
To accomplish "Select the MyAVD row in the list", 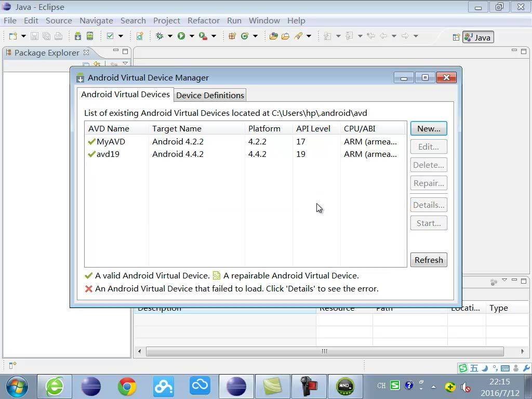I will point(245,141).
